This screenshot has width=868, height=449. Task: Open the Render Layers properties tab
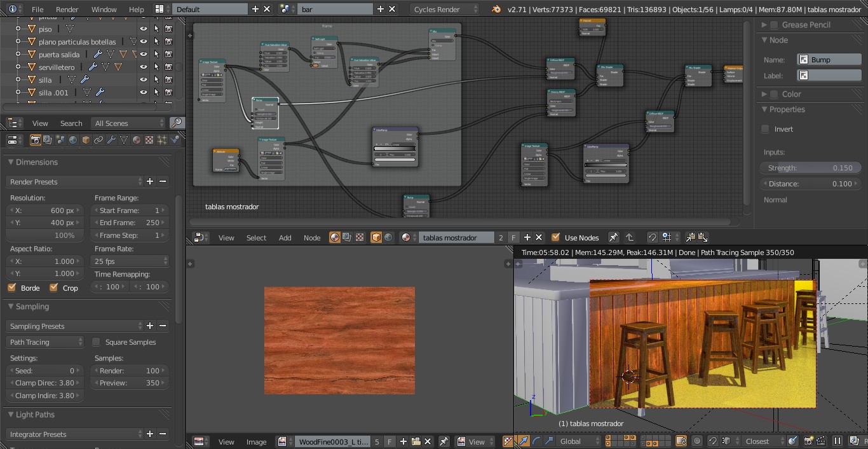pos(48,140)
